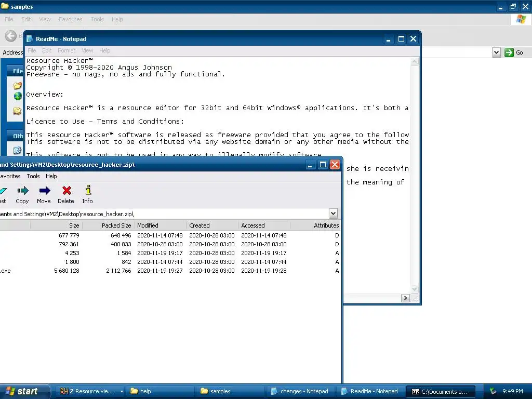
Task: Select the .exe row sized 5 680 128
Action: pos(170,270)
